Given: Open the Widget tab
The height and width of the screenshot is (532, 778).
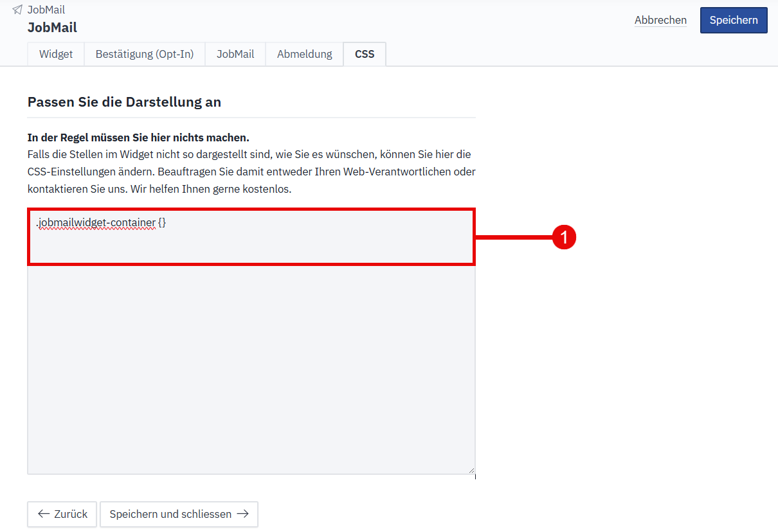Looking at the screenshot, I should click(56, 54).
